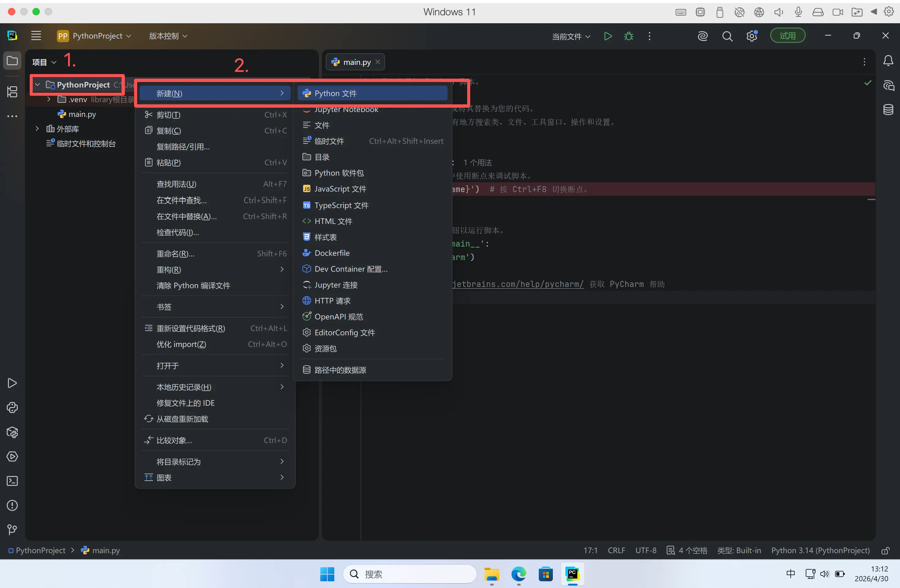Toggle the read-only lock in status bar
Screen dimensions: 900x588
[885, 551]
